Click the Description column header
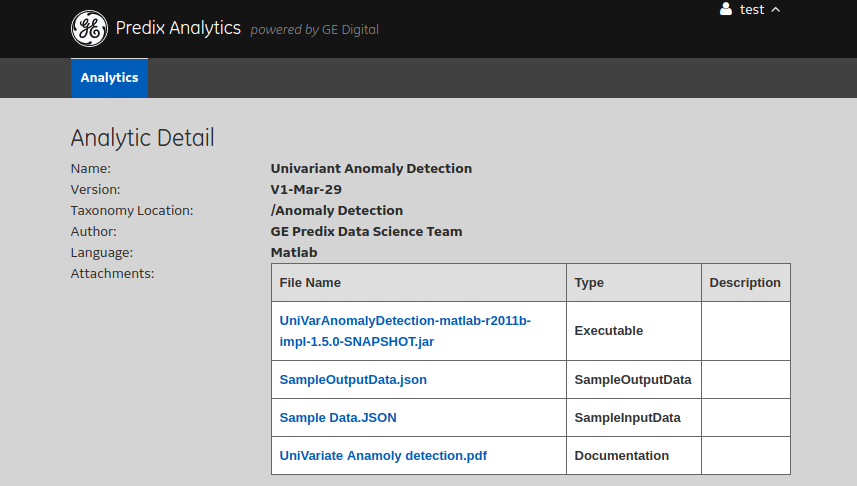Viewport: 857px width, 486px height. (745, 283)
